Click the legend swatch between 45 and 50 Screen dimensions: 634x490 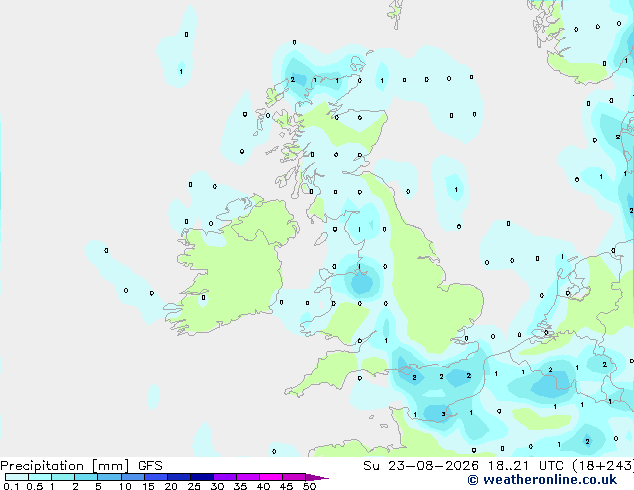294,477
